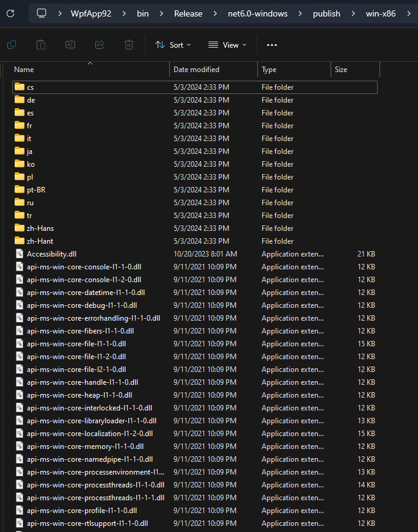Expand chevron after win-x86 in breadcrumb
Screen dimensions: 418x532
point(409,13)
